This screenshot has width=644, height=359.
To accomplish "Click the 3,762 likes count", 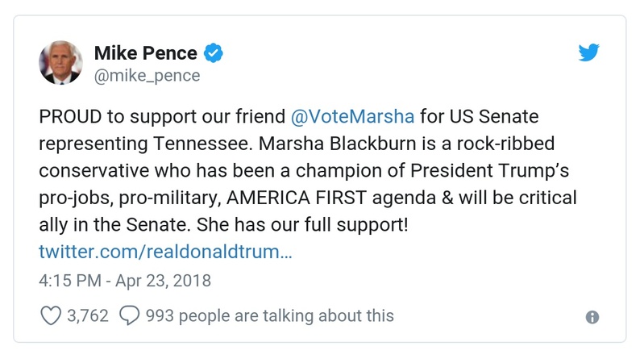I will pos(88,315).
